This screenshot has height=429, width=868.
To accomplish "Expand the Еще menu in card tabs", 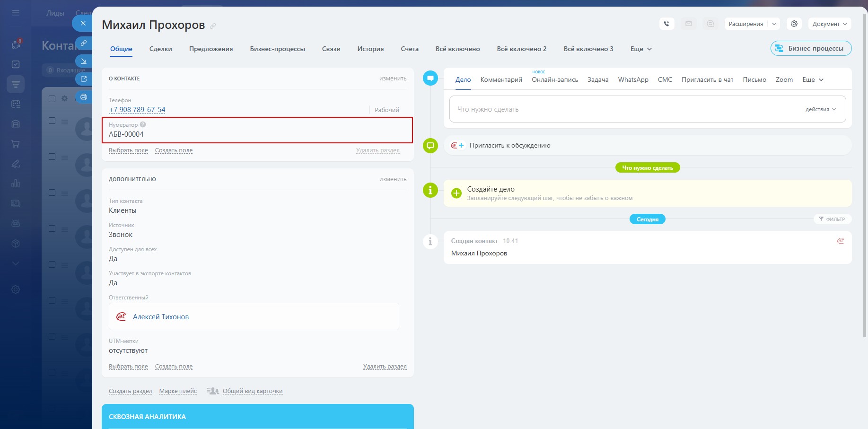I will click(x=641, y=49).
